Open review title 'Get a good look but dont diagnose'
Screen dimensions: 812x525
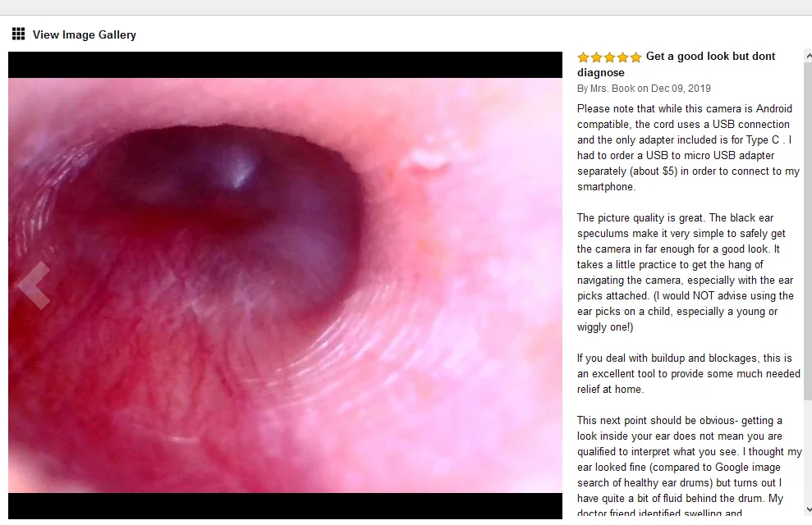click(677, 64)
